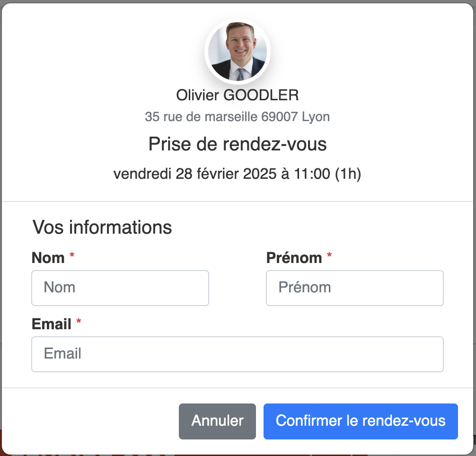
Task: Click the red asterisk beside Prénom label
Action: 329,255
